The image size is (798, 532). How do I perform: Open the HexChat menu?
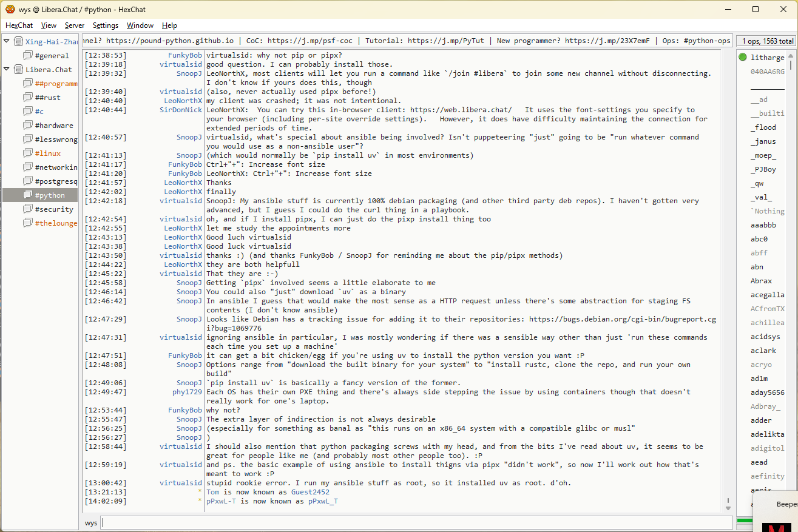[x=19, y=25]
